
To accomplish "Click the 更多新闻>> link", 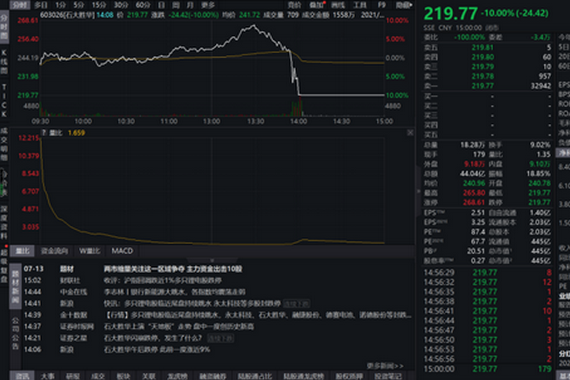I will (x=385, y=365).
